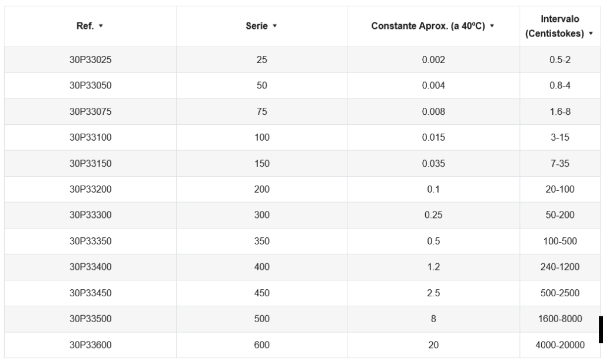Click the constant value 0.008

tap(433, 111)
